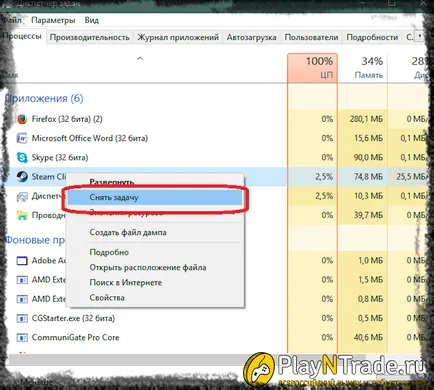Sort by the Память 34% column header
This screenshot has width=434, height=390.
[x=363, y=68]
